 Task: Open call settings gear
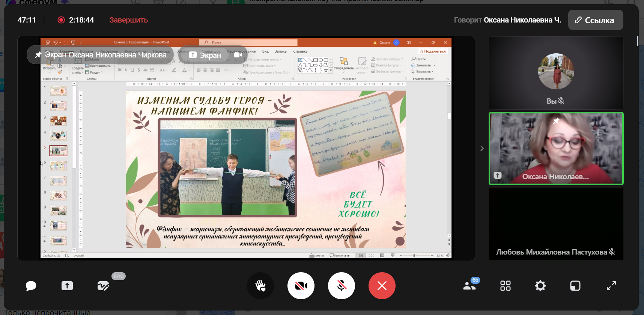tap(540, 286)
